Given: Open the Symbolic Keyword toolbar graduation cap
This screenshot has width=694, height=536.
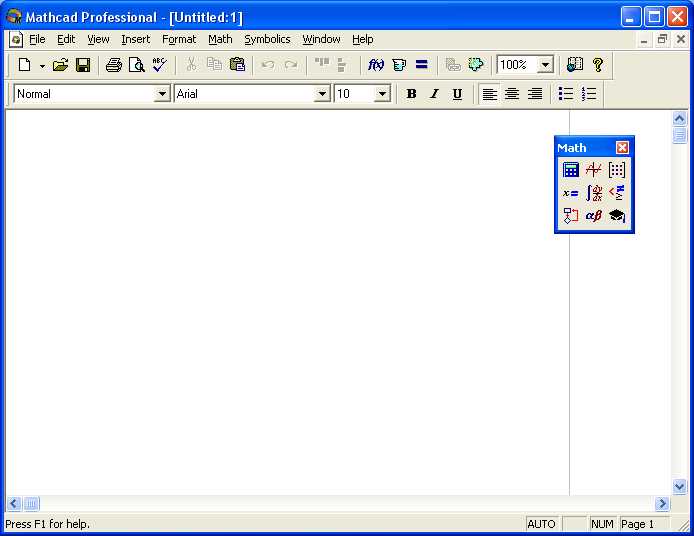Looking at the screenshot, I should pyautogui.click(x=617, y=216).
